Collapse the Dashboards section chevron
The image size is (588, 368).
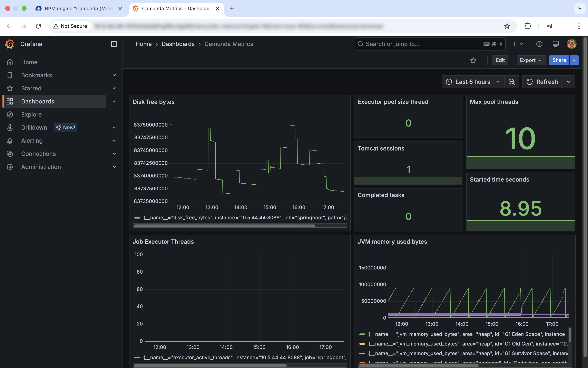[114, 101]
